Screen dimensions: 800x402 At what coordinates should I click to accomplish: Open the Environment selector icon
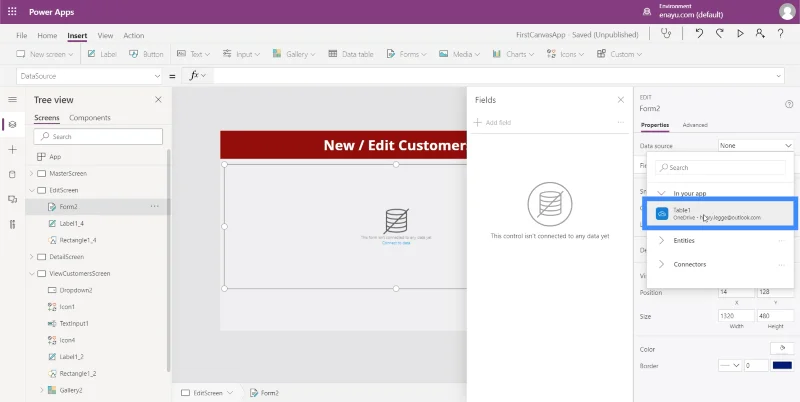click(x=646, y=11)
